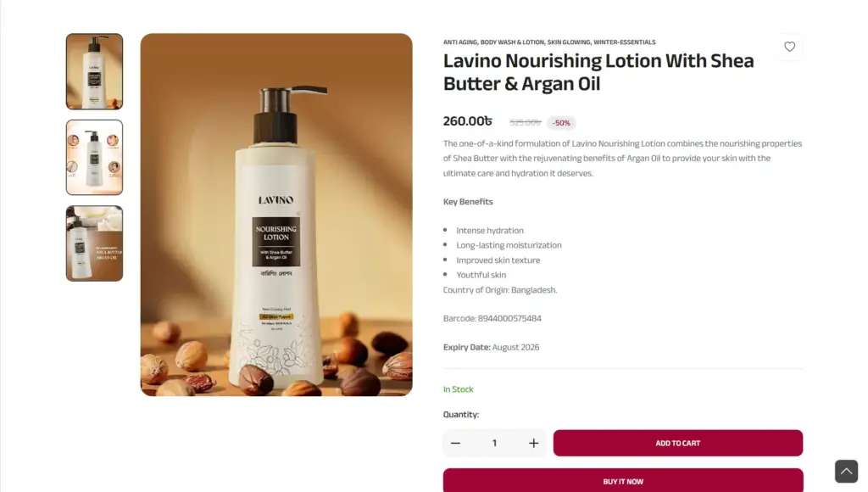The image size is (868, 492).
Task: Click the crossed-out original price
Action: [x=525, y=122]
